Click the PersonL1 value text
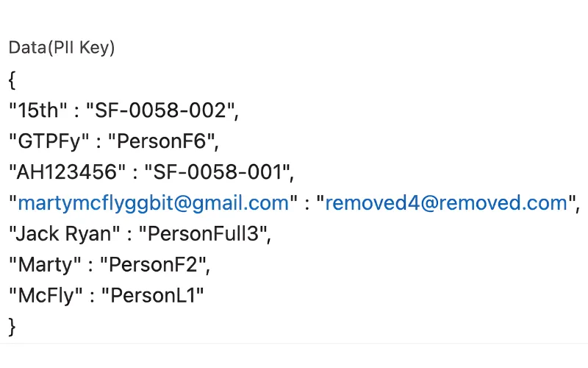 (x=152, y=296)
